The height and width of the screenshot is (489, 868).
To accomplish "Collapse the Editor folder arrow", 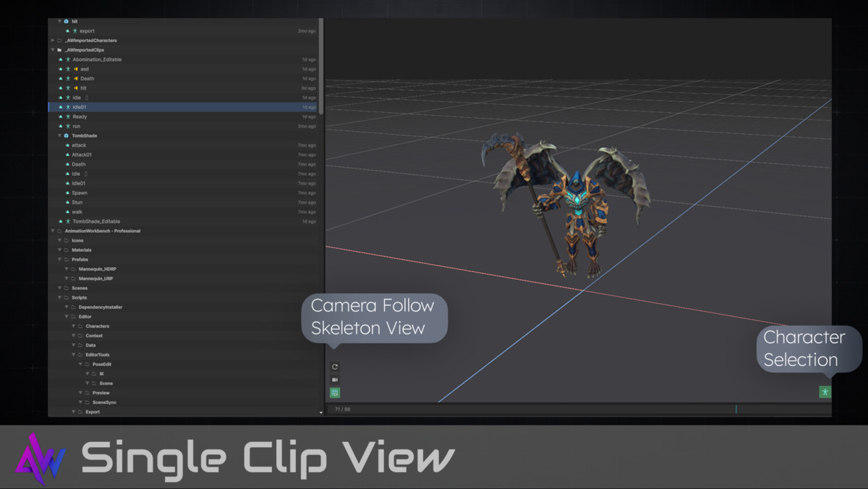I will point(66,317).
